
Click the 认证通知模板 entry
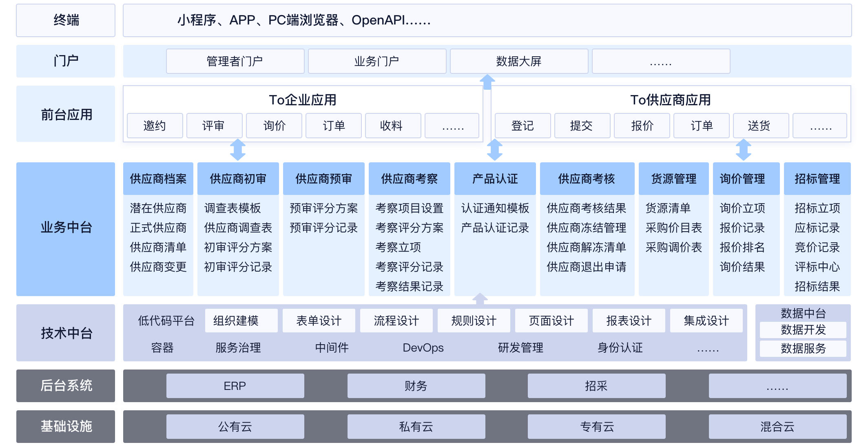point(495,208)
